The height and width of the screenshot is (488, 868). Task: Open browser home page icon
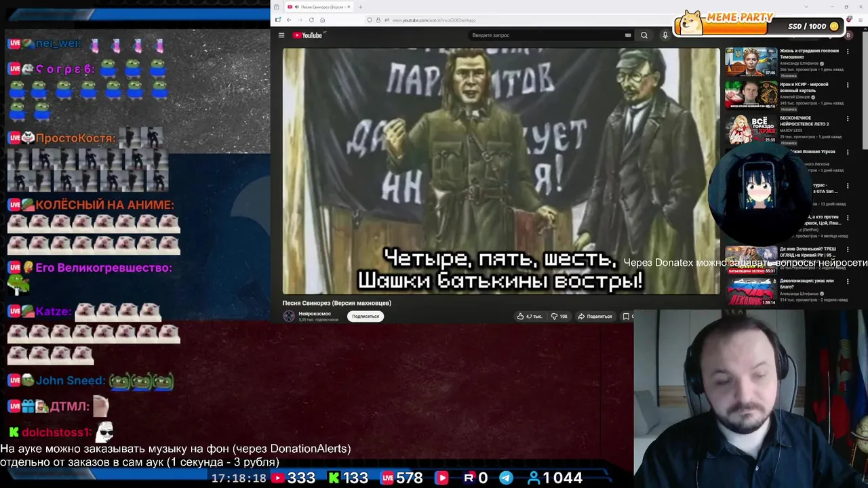[322, 20]
